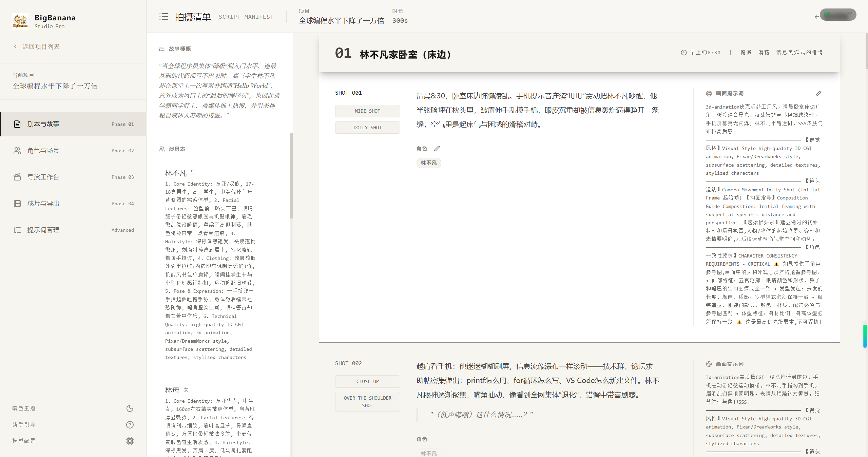The image size is (868, 457).
Task: Click the 导演工作台 clapperboard icon
Action: pyautogui.click(x=17, y=177)
